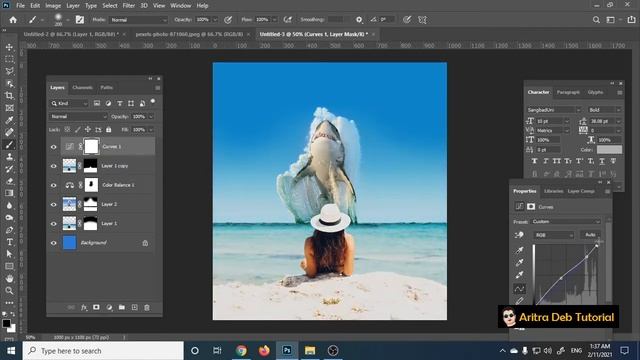Viewport: 640px width, 360px height.
Task: Open the font family dropdown
Action: pos(553,110)
